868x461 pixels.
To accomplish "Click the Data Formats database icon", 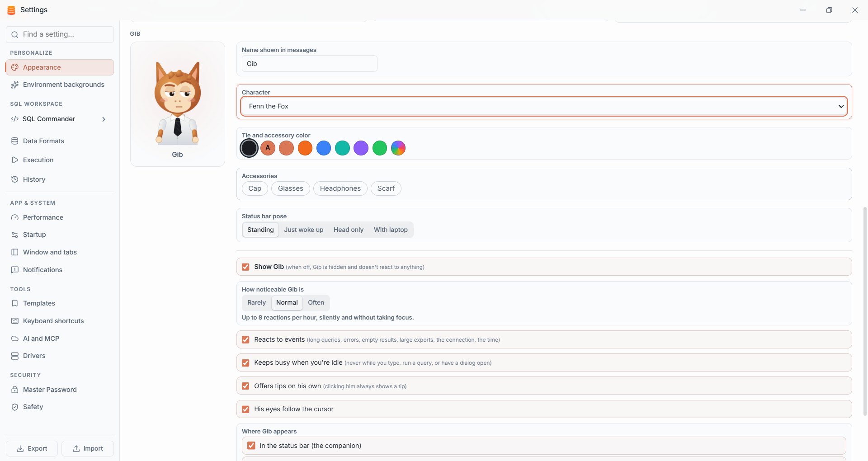I will (x=15, y=141).
